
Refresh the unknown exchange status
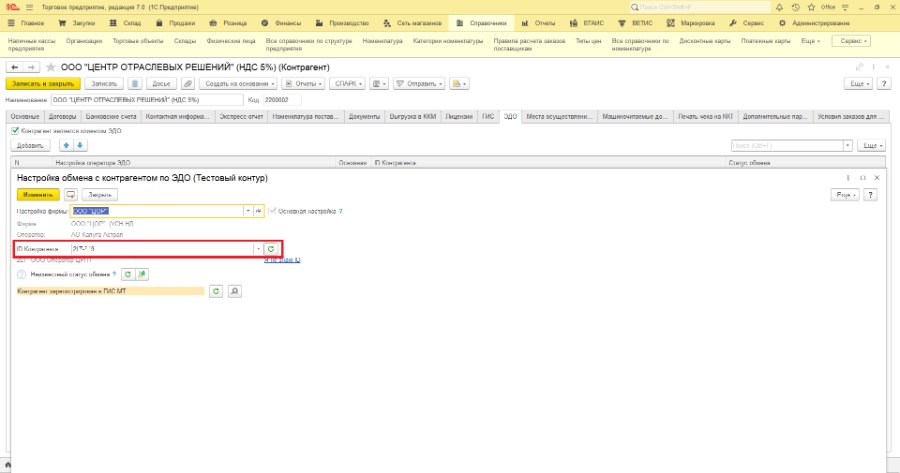127,274
